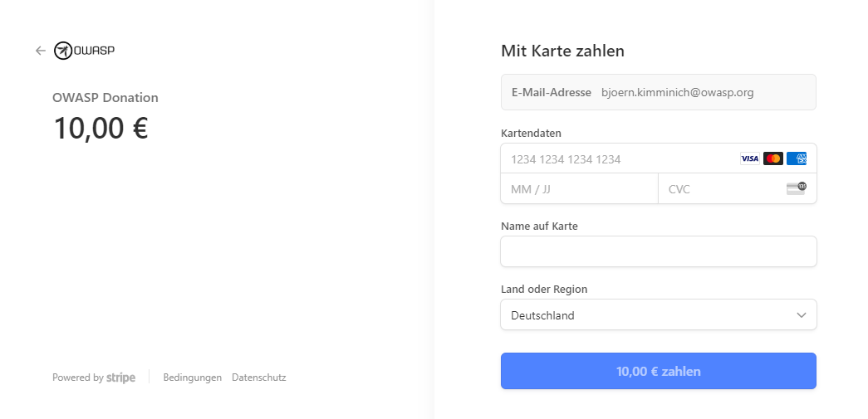Select the MM / JJ expiry field
Viewport: 868px width, 419px height.
pos(579,188)
